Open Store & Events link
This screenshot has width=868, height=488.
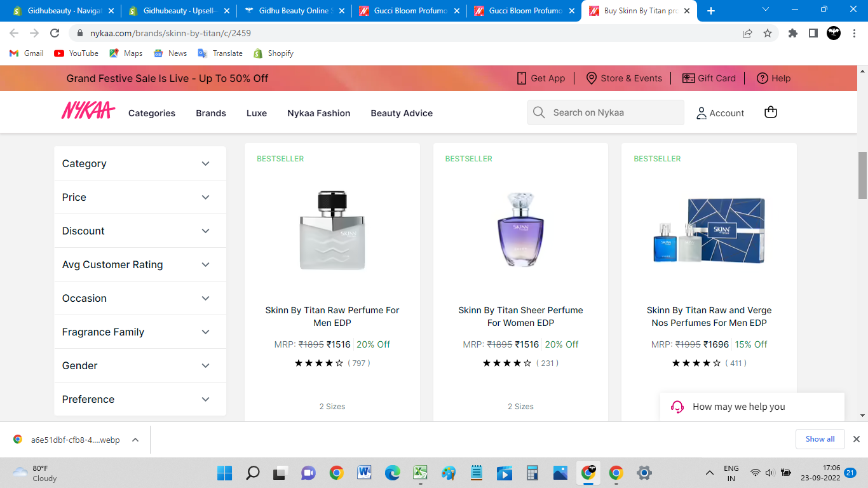624,78
